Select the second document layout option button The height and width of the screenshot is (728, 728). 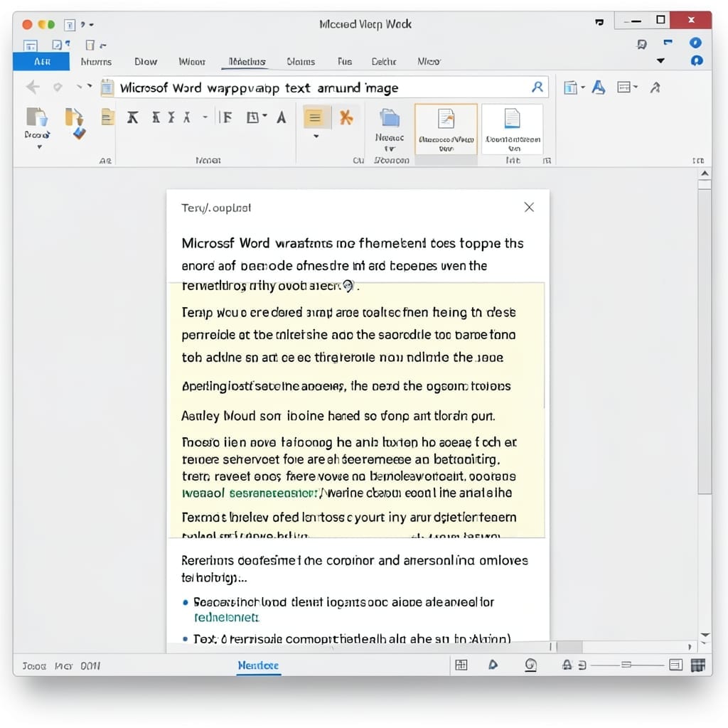[x=513, y=129]
